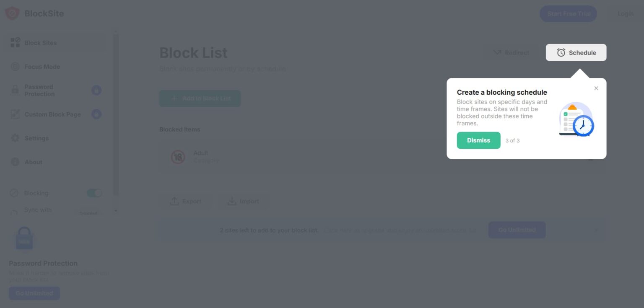Click Add to Block List
Image resolution: width=644 pixels, height=308 pixels.
(200, 98)
